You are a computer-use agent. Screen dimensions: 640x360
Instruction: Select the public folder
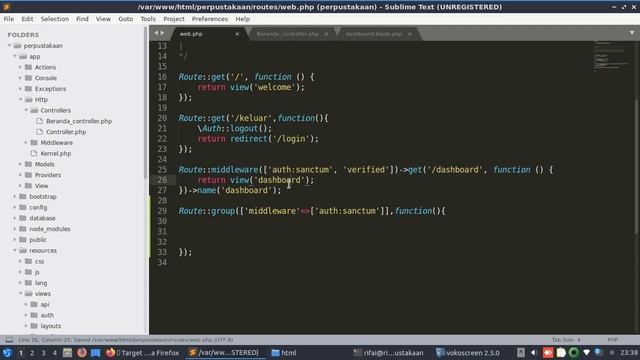(38, 240)
